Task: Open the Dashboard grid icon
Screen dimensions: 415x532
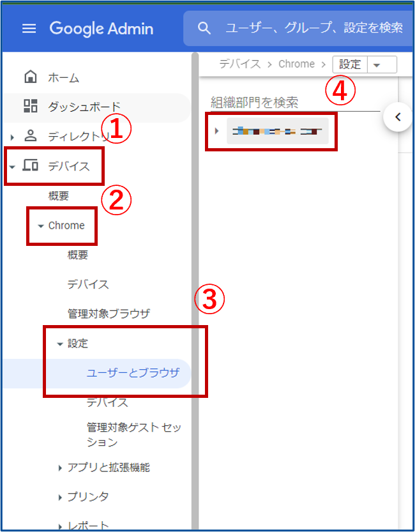Action: (x=31, y=106)
